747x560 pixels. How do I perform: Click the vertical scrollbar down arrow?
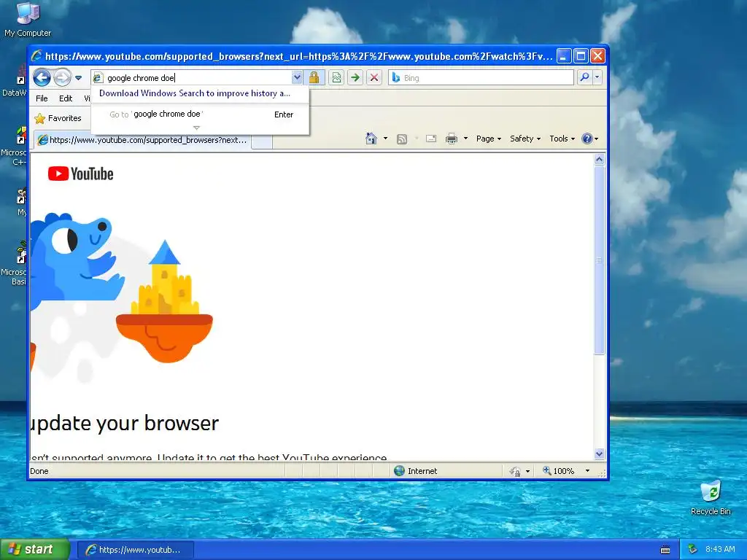(x=600, y=454)
